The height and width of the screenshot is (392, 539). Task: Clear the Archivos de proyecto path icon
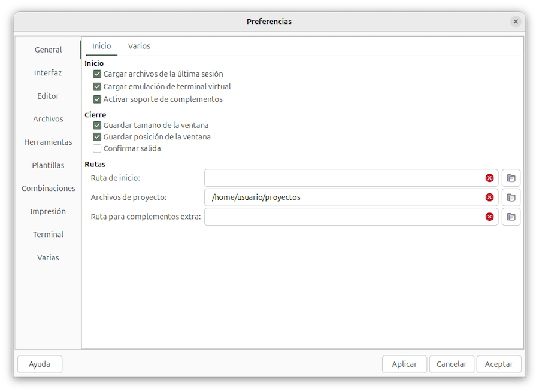point(489,197)
